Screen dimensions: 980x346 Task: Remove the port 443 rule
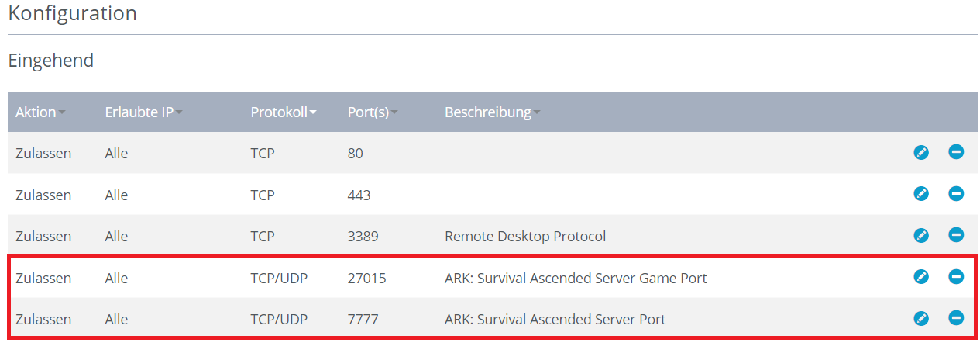click(x=956, y=193)
